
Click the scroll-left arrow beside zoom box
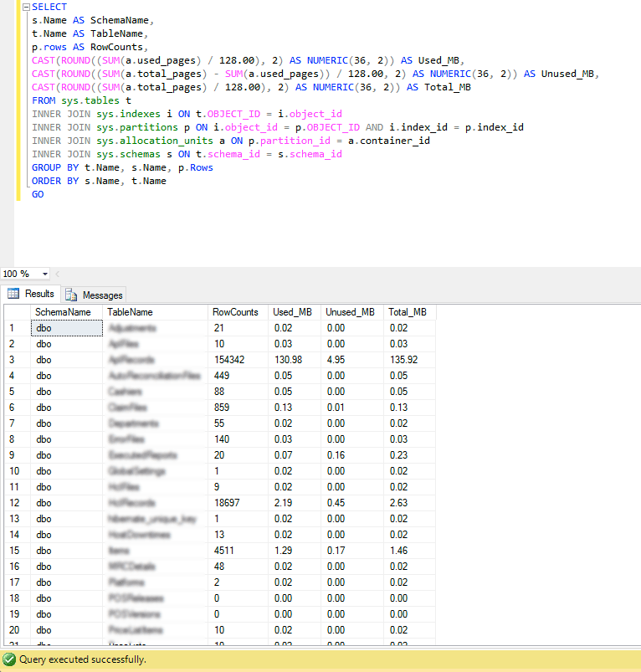point(58,274)
